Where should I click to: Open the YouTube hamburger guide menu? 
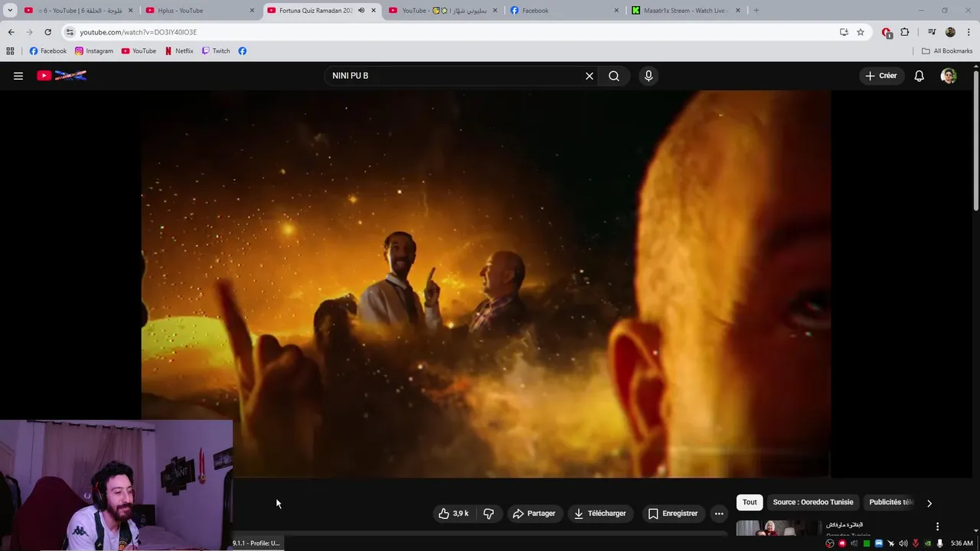tap(18, 76)
